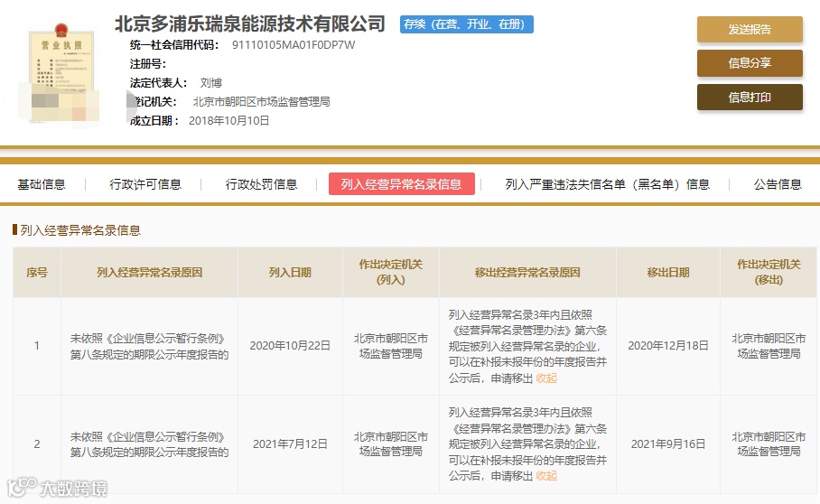
Task: Switch to the 行政许可信息 tab
Action: point(144,184)
